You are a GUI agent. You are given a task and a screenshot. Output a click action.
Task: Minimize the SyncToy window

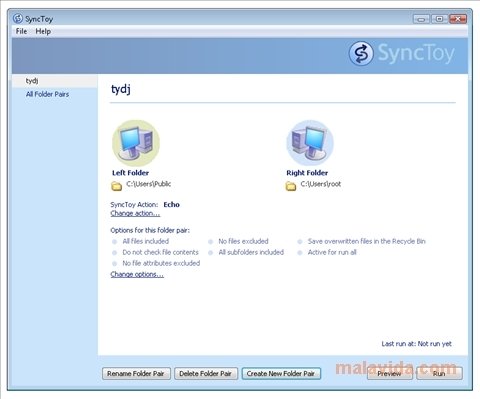pos(421,19)
